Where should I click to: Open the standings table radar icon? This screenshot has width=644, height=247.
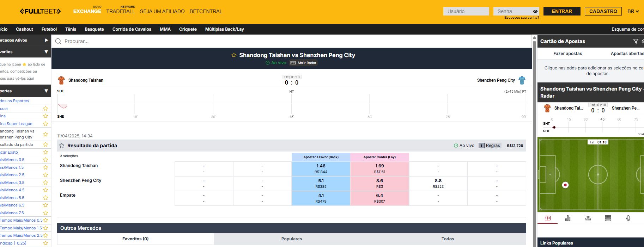(608, 218)
